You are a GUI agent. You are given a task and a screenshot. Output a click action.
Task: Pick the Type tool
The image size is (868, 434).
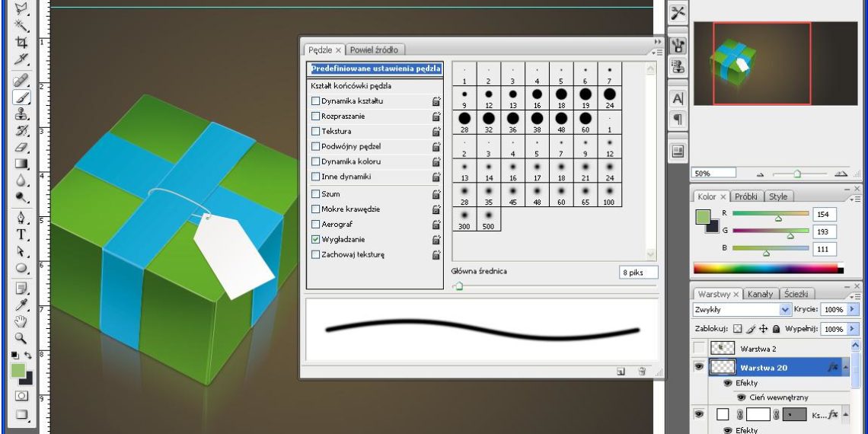21,234
